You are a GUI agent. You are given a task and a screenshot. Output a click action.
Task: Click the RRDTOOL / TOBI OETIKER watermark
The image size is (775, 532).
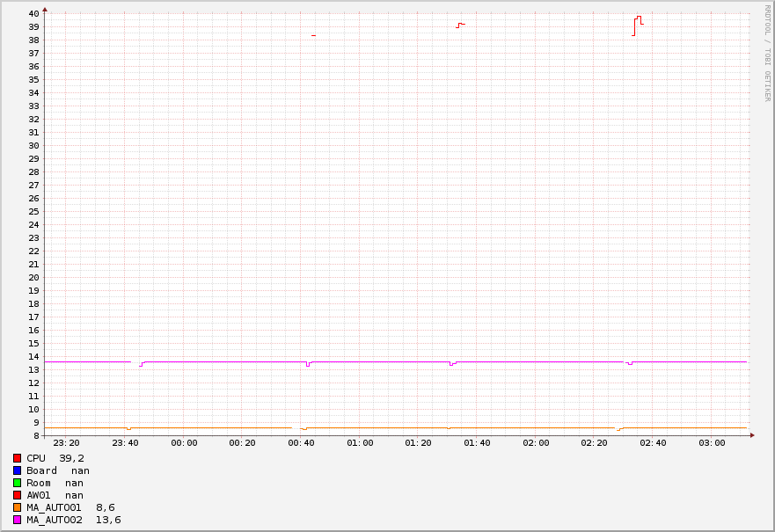pyautogui.click(x=767, y=53)
